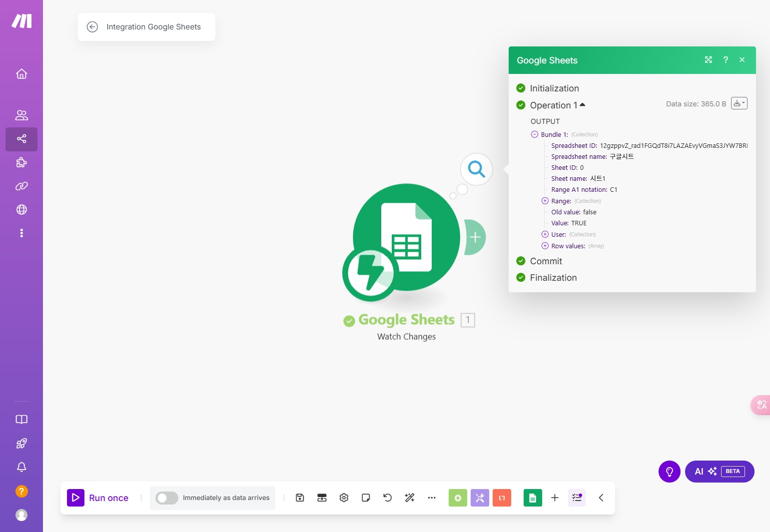Open the scenario log checklist icon
This screenshot has width=770, height=532.
click(577, 498)
